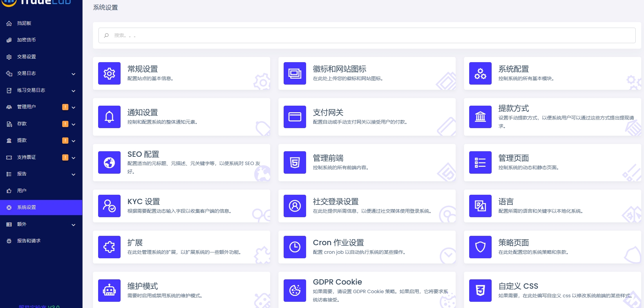
Task: Expand the 报告 sidebar dropdown
Action: click(73, 174)
